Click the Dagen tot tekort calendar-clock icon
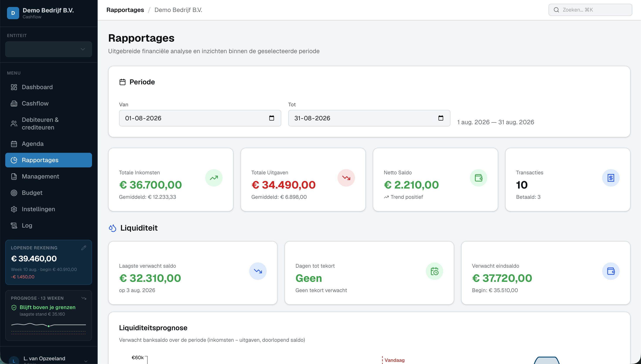Screen dimensions: 641x364 435,271
